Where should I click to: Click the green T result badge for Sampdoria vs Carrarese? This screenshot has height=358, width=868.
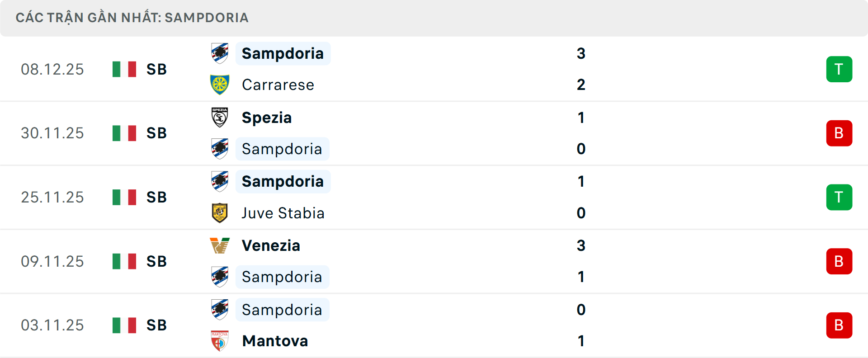pyautogui.click(x=840, y=69)
